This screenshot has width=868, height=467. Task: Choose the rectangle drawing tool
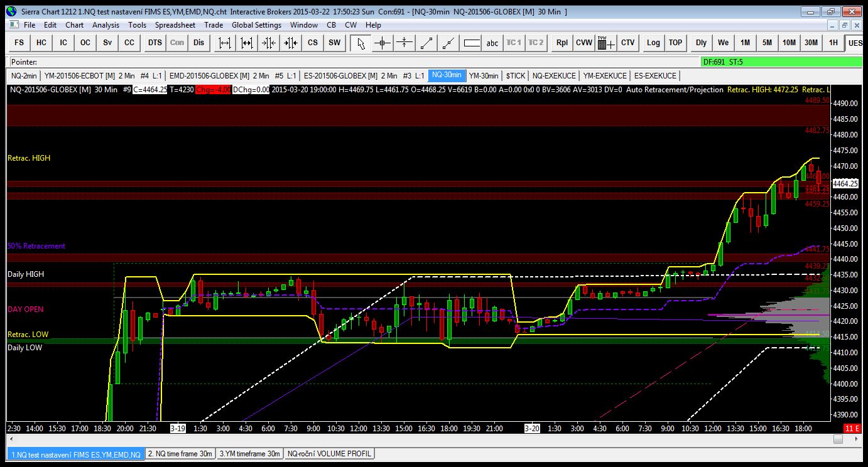coord(472,43)
